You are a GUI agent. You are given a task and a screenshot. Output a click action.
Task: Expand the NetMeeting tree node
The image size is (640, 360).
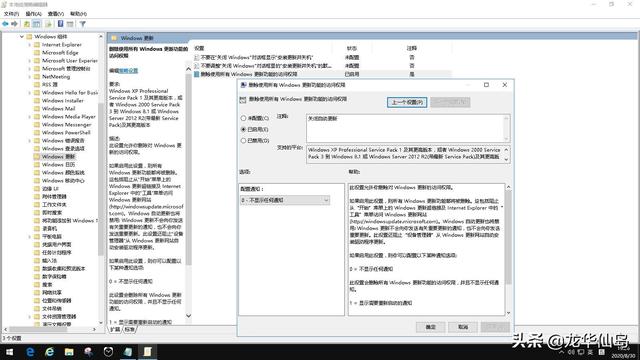[29, 77]
